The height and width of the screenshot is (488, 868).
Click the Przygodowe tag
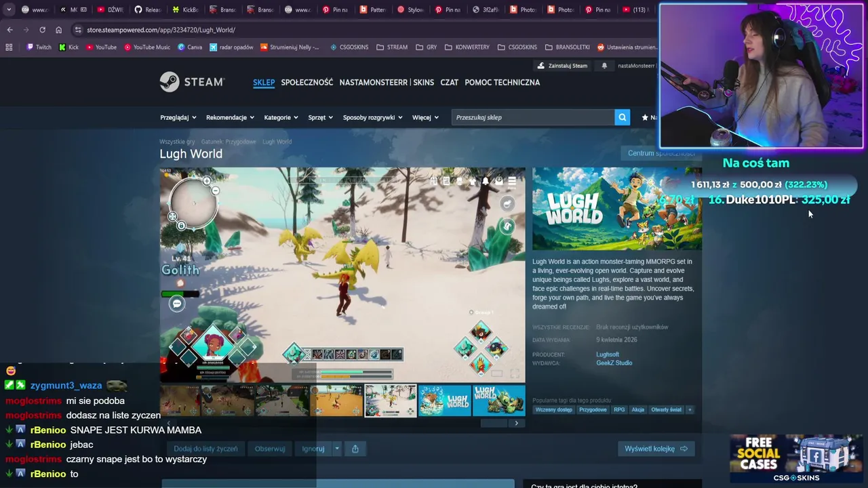click(593, 409)
